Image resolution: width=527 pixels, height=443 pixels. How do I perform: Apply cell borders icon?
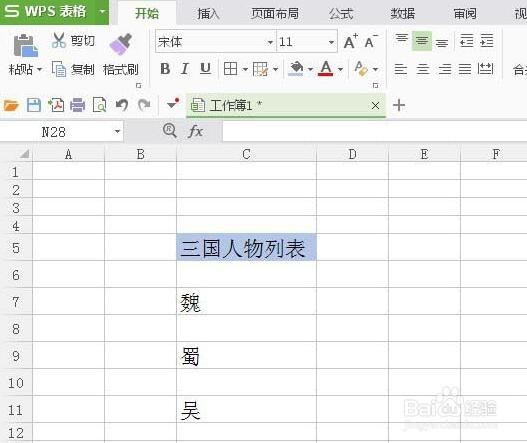(230, 69)
